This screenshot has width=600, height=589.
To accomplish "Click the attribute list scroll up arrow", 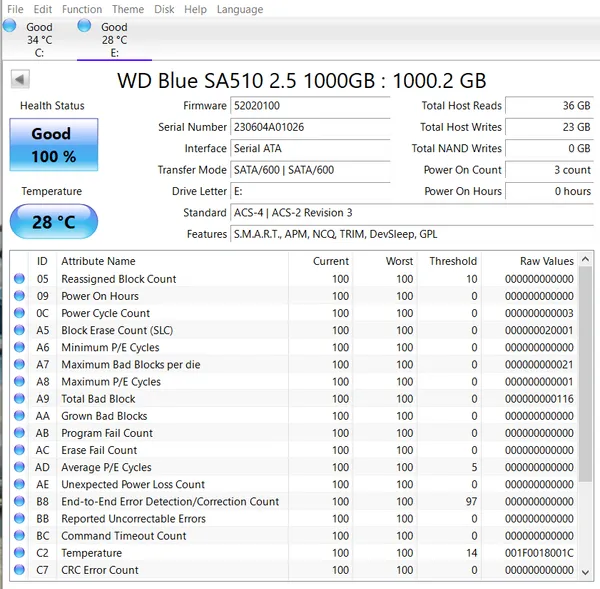I will click(x=585, y=259).
